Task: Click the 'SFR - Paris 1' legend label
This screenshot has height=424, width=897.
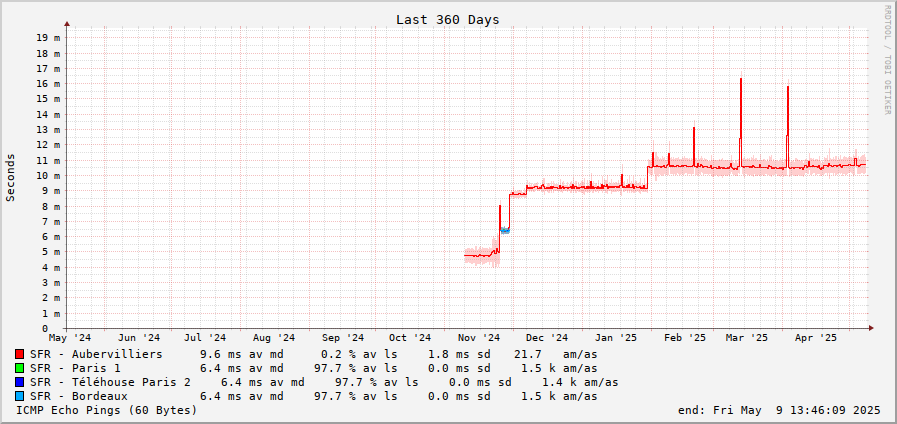Action: click(x=75, y=368)
